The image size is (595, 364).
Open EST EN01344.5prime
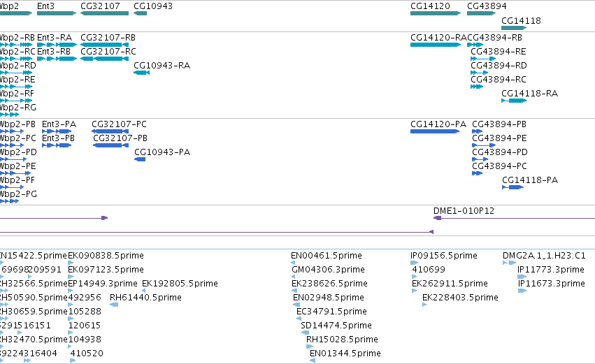[313, 361]
